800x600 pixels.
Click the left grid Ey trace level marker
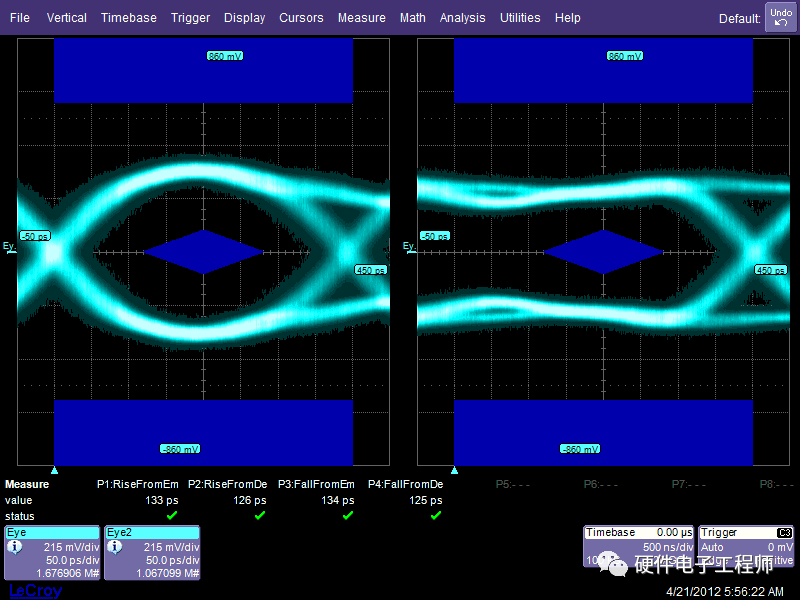(x=9, y=246)
